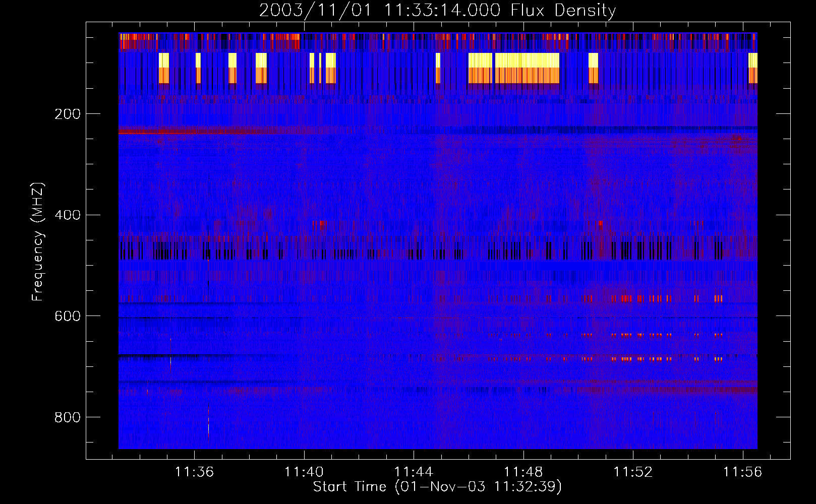Click the 11:52 time tick label
This screenshot has height=504, width=816.
tap(633, 472)
